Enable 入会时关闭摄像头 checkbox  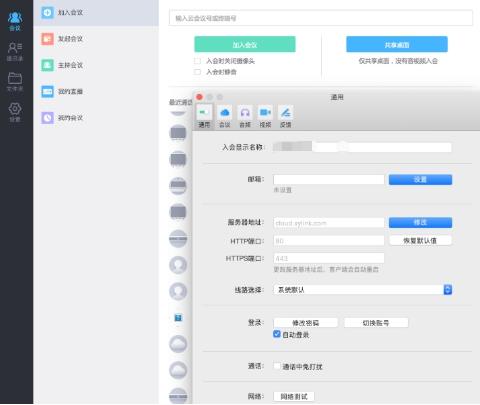pyautogui.click(x=197, y=61)
